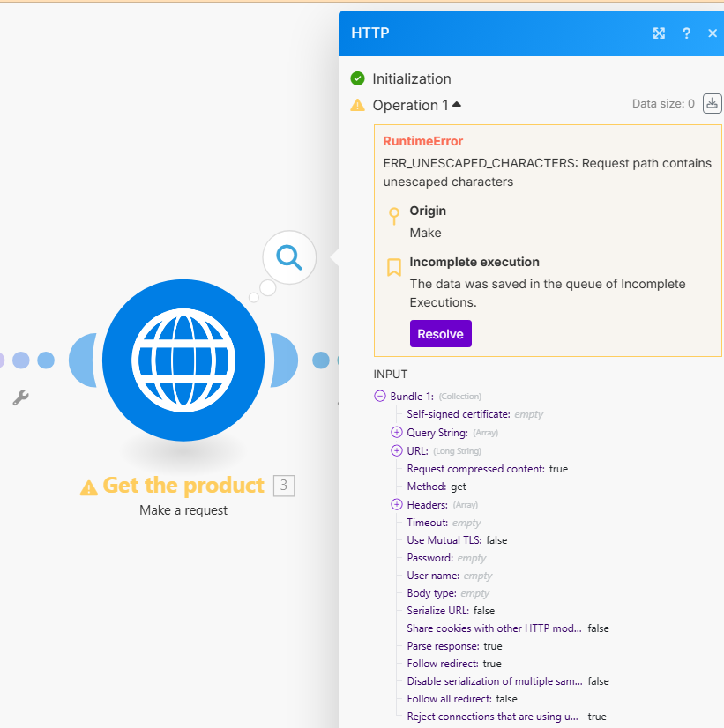Expand the Headers array

click(397, 504)
